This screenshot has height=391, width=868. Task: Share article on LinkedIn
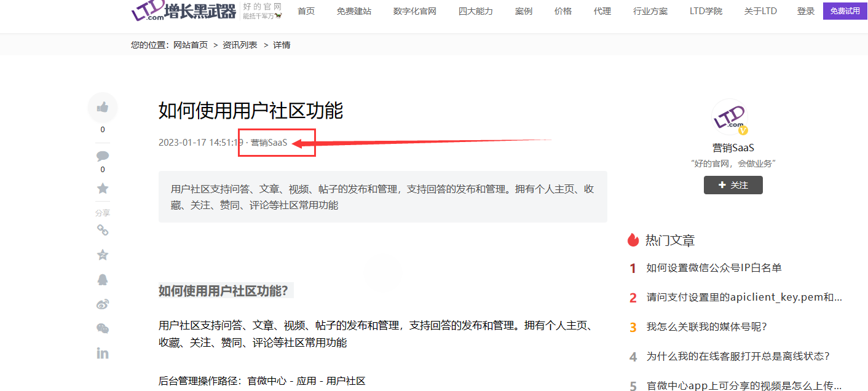[x=103, y=353]
